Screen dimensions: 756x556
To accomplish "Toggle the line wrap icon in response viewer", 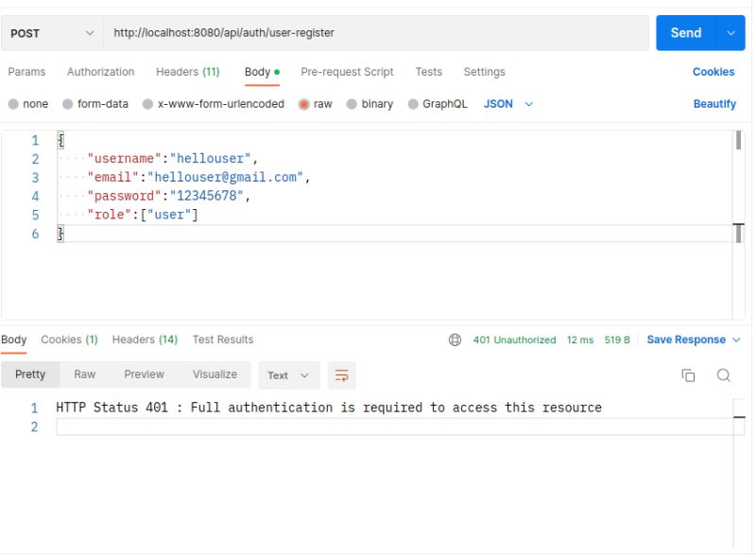I will (342, 374).
